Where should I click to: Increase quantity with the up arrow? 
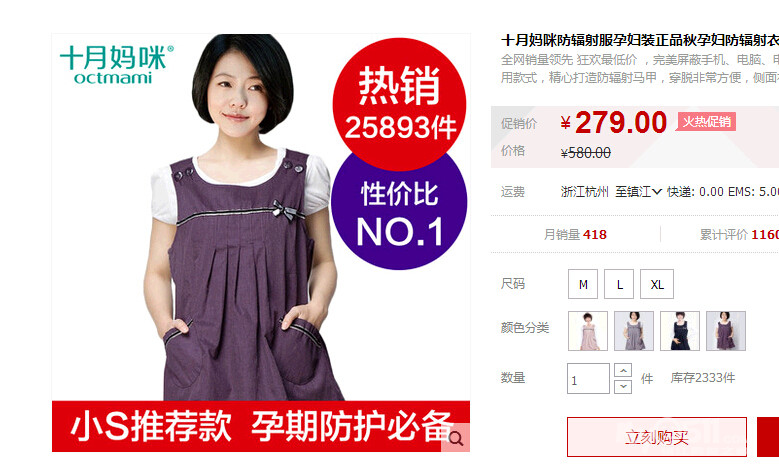tap(623, 371)
